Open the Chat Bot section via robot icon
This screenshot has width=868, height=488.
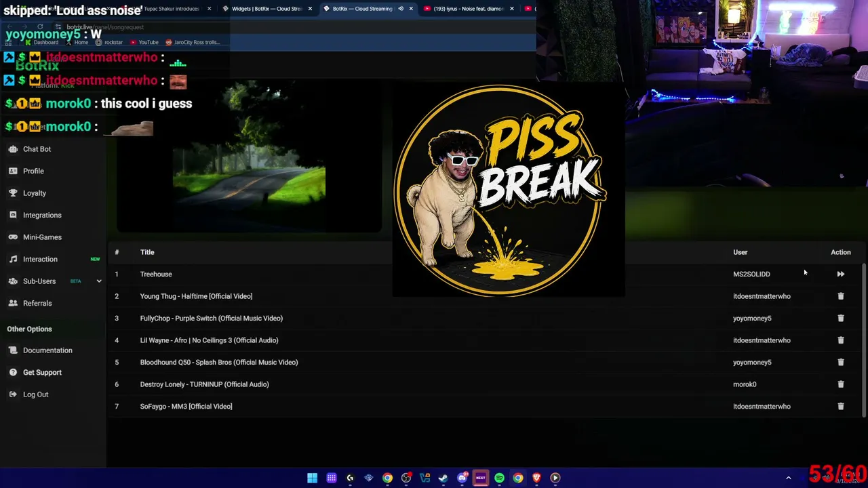point(13,149)
